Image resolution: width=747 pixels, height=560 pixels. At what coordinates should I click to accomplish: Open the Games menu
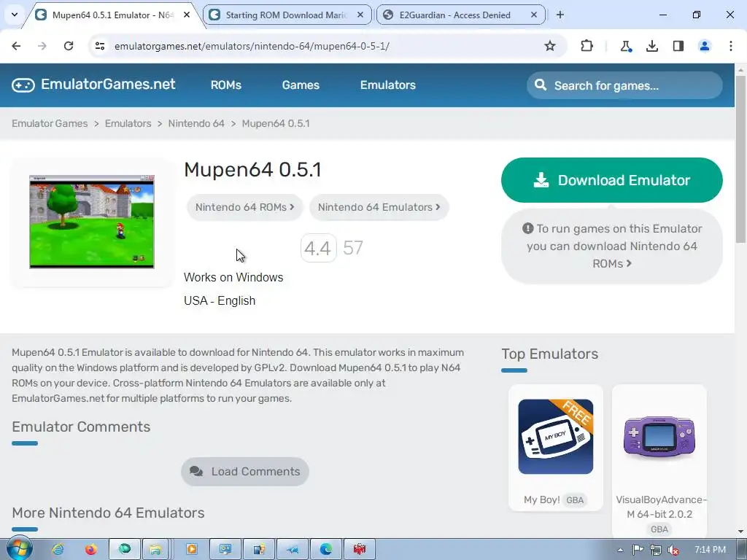pos(301,85)
